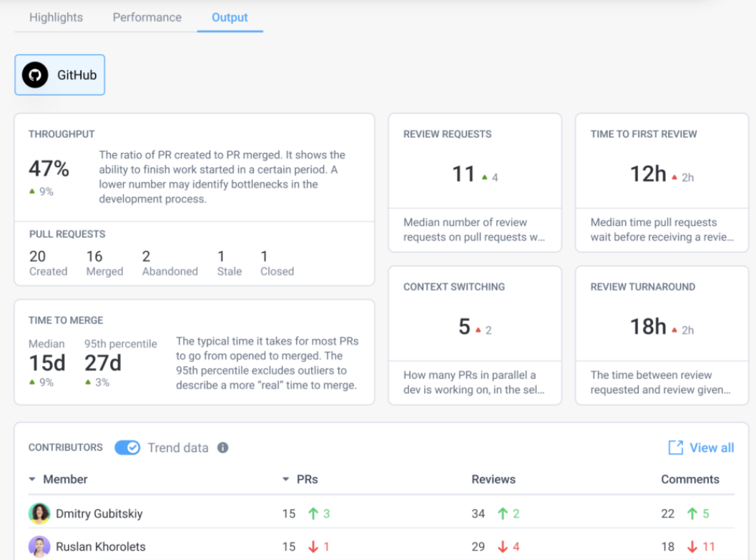Screen dimensions: 756x560
Task: Click the GitHub logo icon
Action: point(35,75)
